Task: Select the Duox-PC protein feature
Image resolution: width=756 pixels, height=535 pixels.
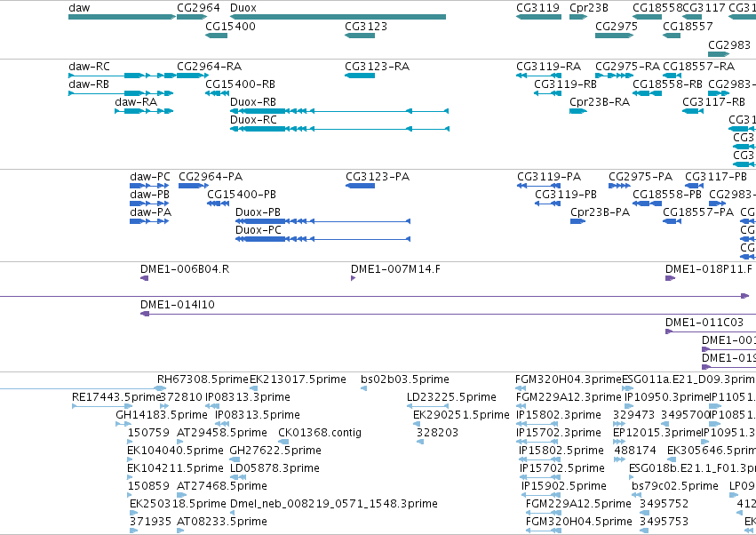Action: [323, 239]
